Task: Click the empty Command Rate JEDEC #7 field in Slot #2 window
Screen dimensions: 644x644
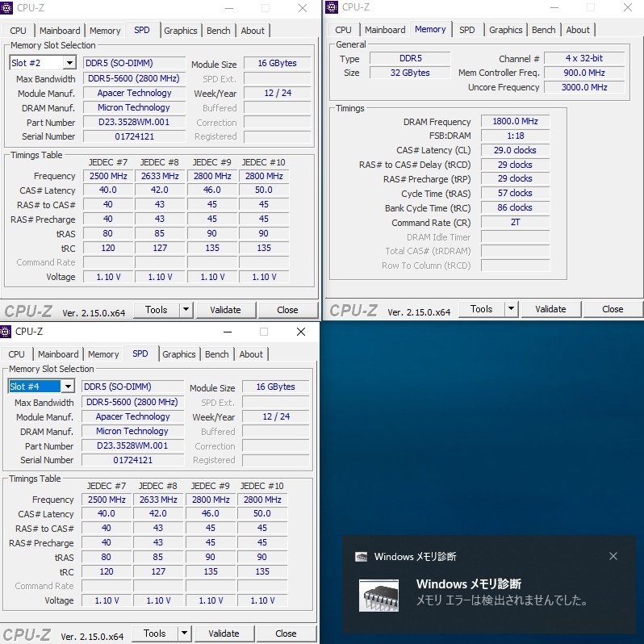Action: pos(108,262)
